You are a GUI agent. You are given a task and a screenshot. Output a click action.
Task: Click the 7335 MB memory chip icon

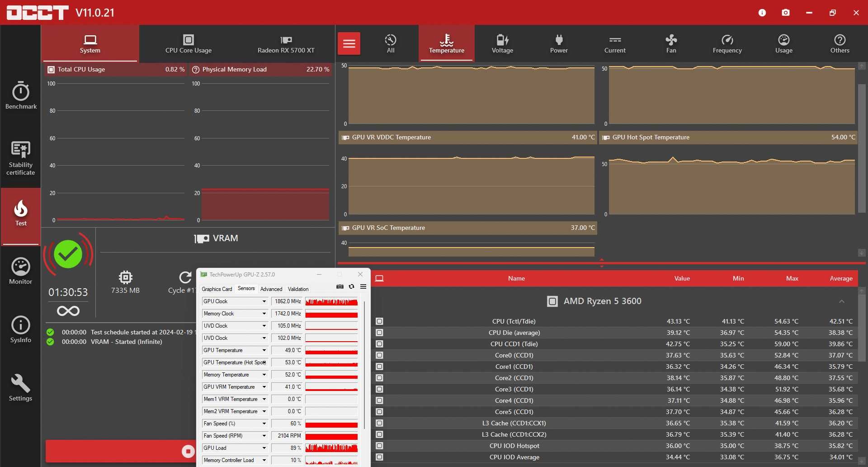pyautogui.click(x=125, y=277)
